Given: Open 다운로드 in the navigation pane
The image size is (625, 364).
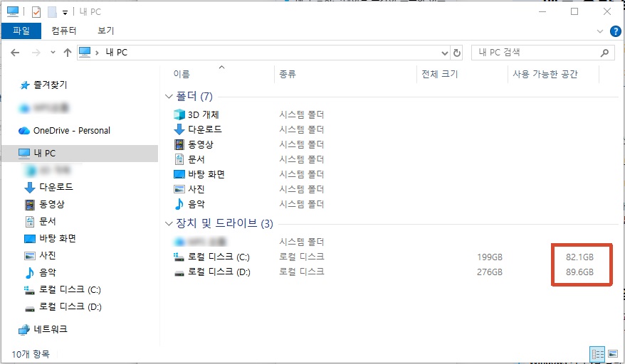Looking at the screenshot, I should click(48, 187).
